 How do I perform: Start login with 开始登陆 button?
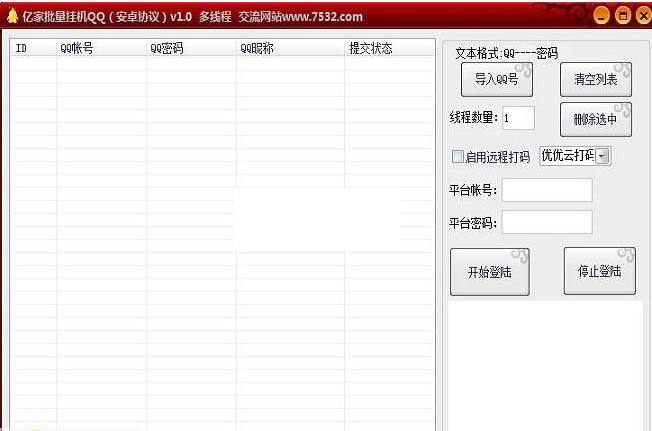489,272
